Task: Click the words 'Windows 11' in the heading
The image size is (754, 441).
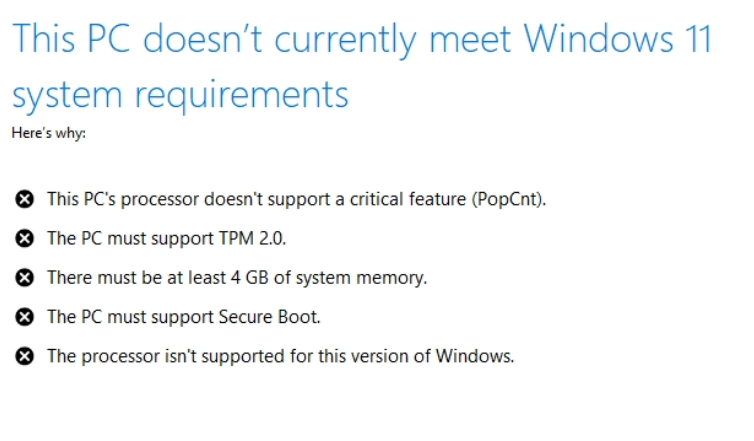Action: tap(618, 40)
